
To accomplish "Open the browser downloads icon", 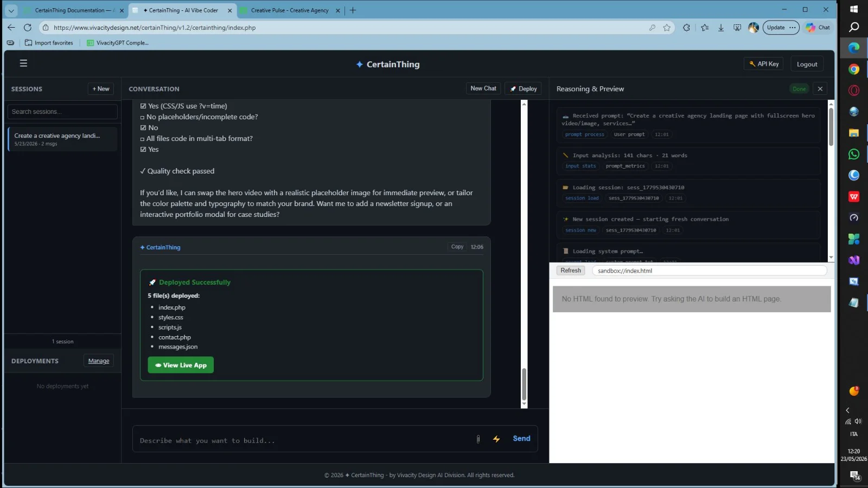I will 721,28.
